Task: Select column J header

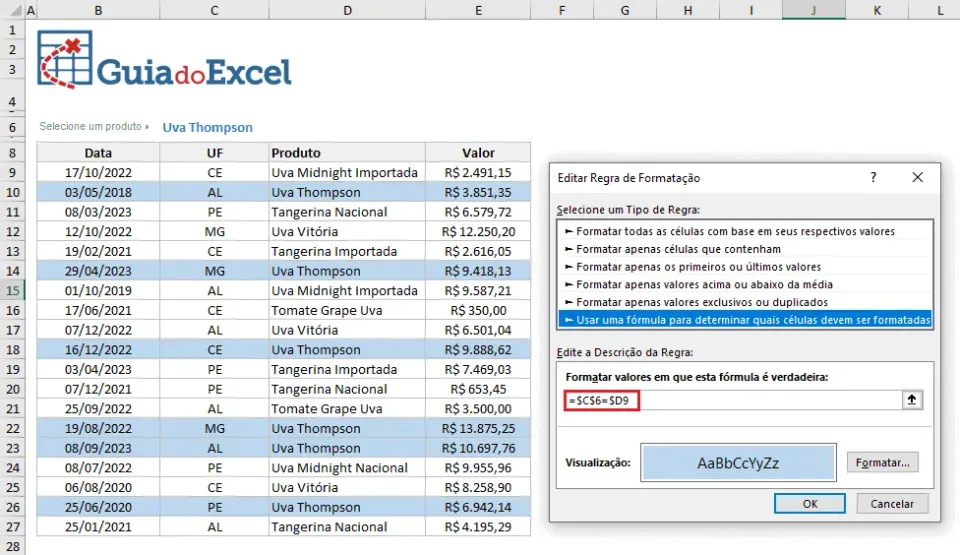Action: pos(814,10)
